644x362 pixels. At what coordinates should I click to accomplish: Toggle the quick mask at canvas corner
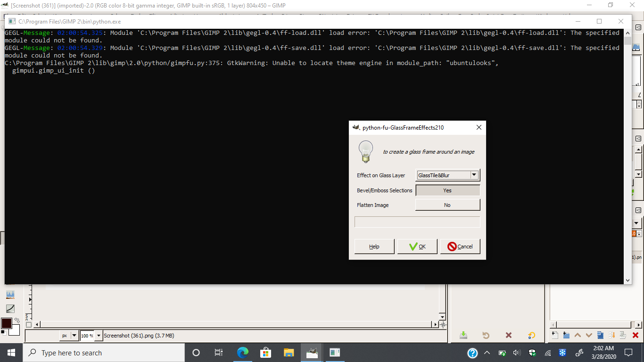[29, 324]
